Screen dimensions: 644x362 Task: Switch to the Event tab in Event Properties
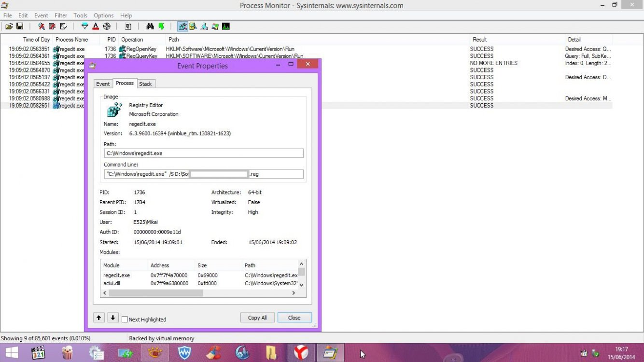pos(103,84)
